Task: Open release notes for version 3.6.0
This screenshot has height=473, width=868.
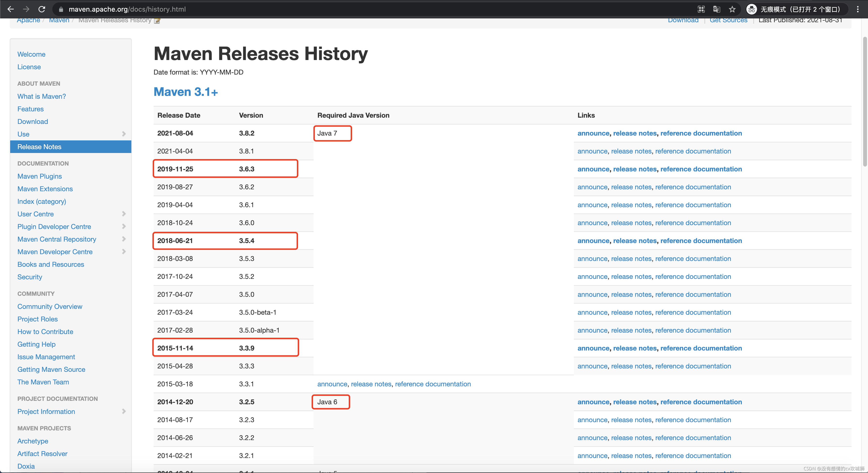Action: point(631,223)
